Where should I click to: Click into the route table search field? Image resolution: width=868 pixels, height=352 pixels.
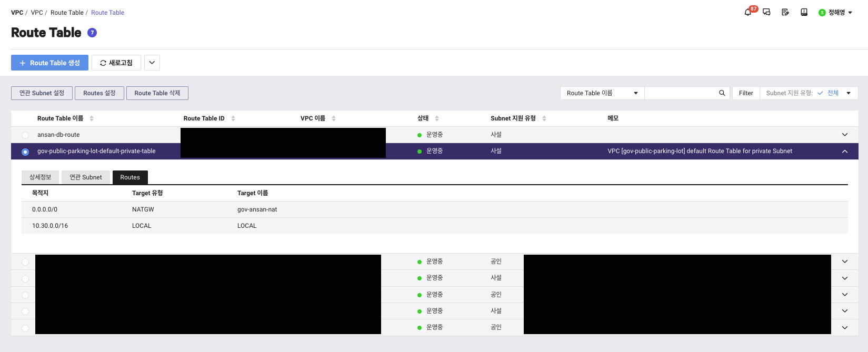click(x=680, y=93)
